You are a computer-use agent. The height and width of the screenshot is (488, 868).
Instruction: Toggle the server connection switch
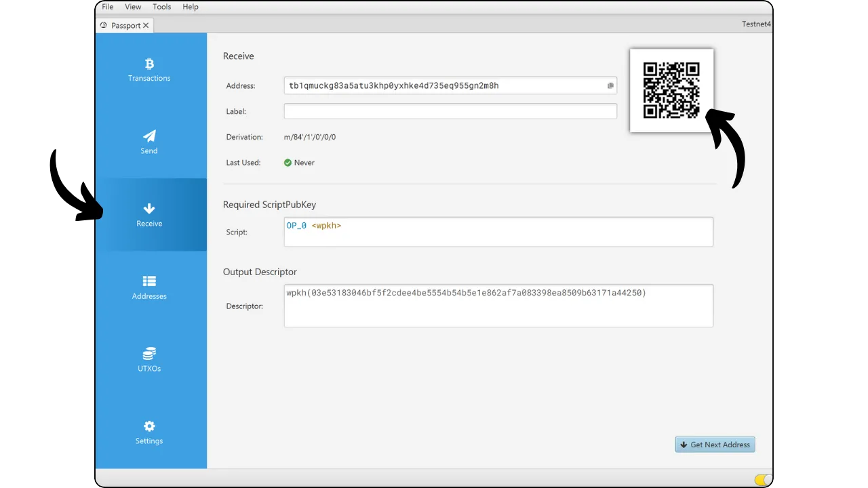(x=763, y=480)
